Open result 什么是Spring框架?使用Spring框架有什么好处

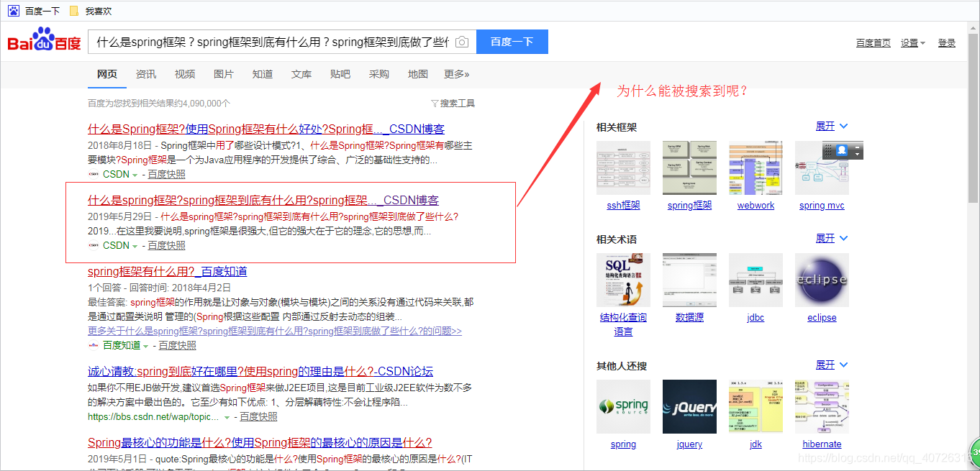[266, 129]
